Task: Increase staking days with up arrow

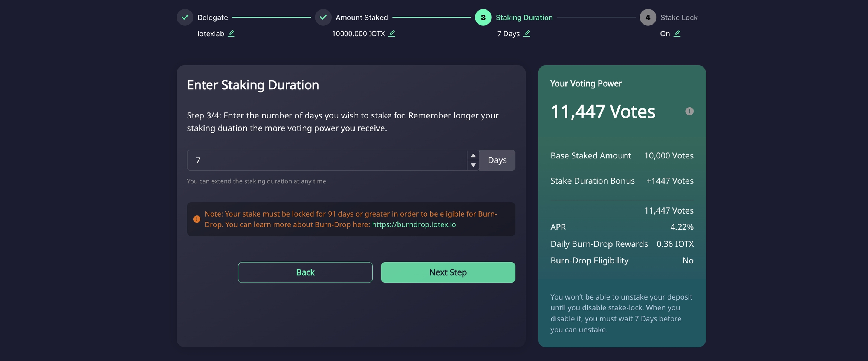Action: (x=473, y=155)
